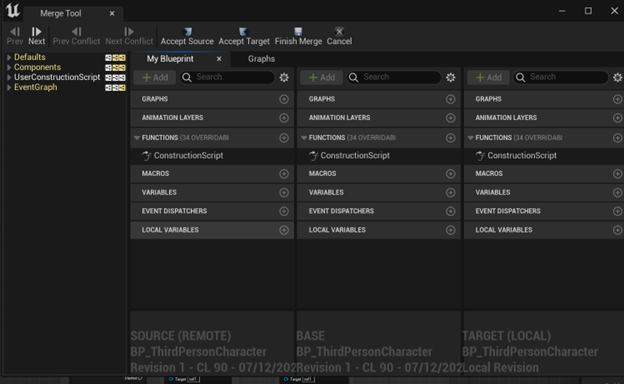Switch to the Graphs tab

(261, 59)
